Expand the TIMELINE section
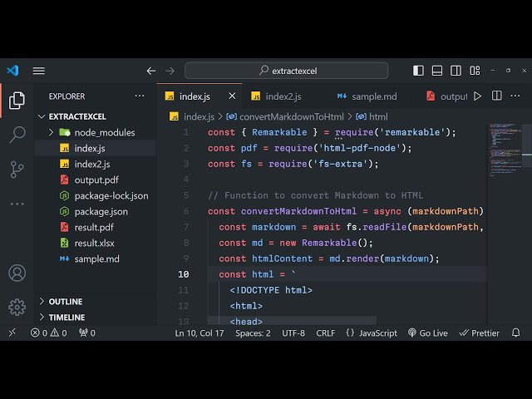 (x=42, y=318)
